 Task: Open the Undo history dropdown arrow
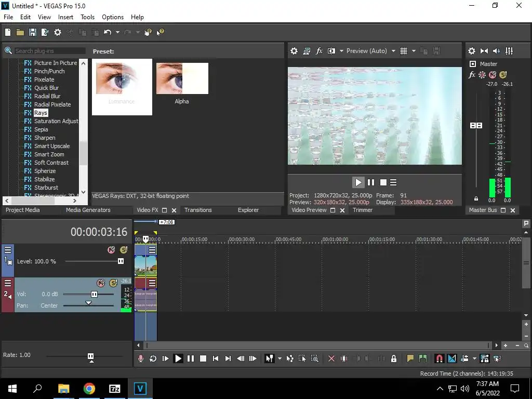click(x=117, y=32)
